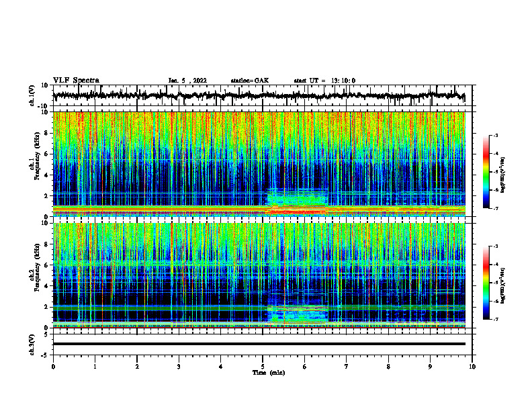Screen dimensions: 532x411
Task: Click time axis tick label "7"
Action: pyautogui.click(x=347, y=367)
